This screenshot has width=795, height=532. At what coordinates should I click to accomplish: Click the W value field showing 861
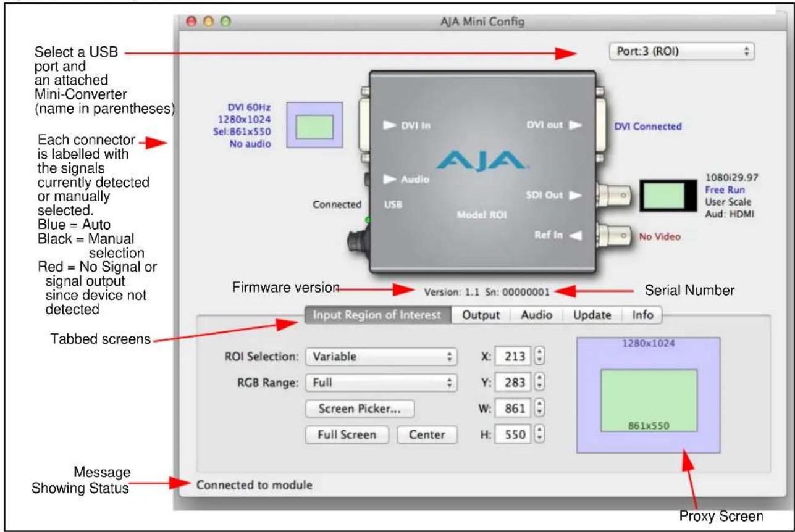click(x=513, y=409)
